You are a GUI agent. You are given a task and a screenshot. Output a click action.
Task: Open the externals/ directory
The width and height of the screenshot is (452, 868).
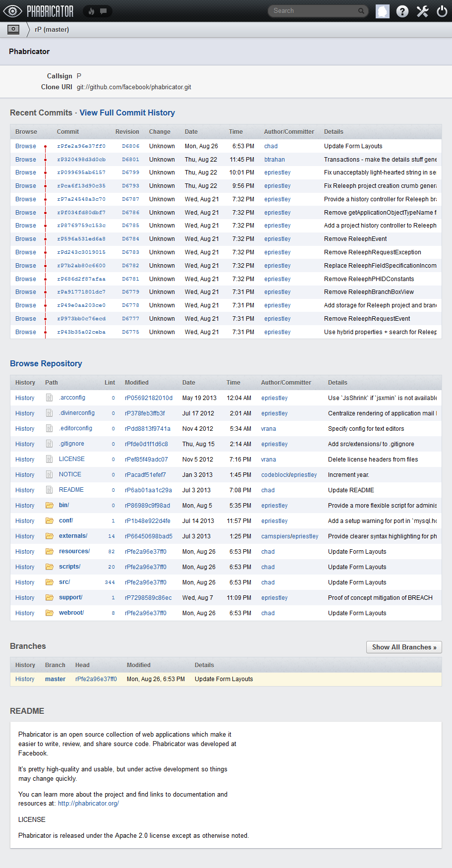pyautogui.click(x=73, y=536)
